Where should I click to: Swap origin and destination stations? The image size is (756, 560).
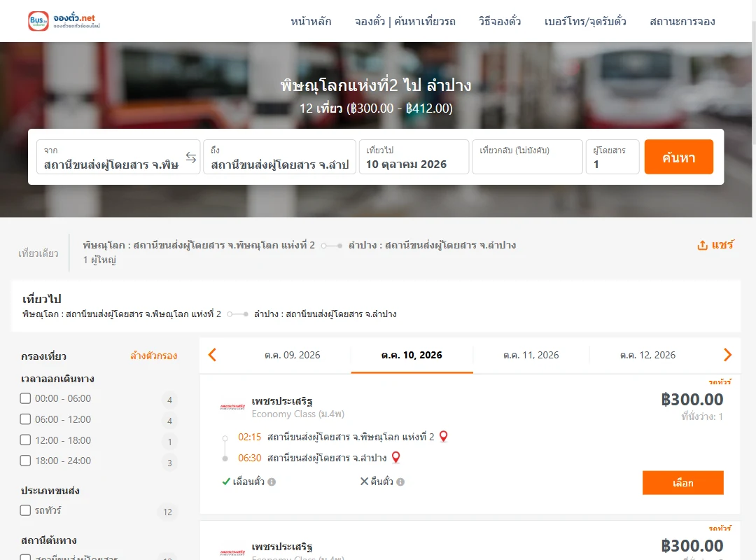[x=191, y=157]
